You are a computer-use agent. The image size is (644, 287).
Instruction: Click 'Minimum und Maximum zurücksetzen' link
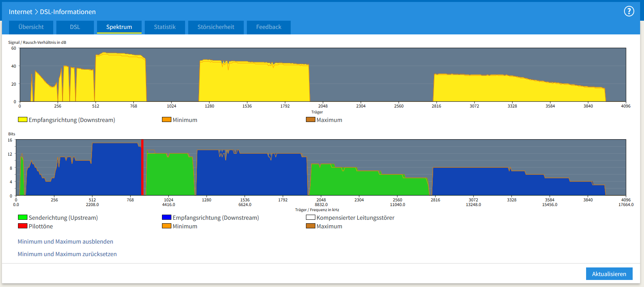[x=67, y=254]
